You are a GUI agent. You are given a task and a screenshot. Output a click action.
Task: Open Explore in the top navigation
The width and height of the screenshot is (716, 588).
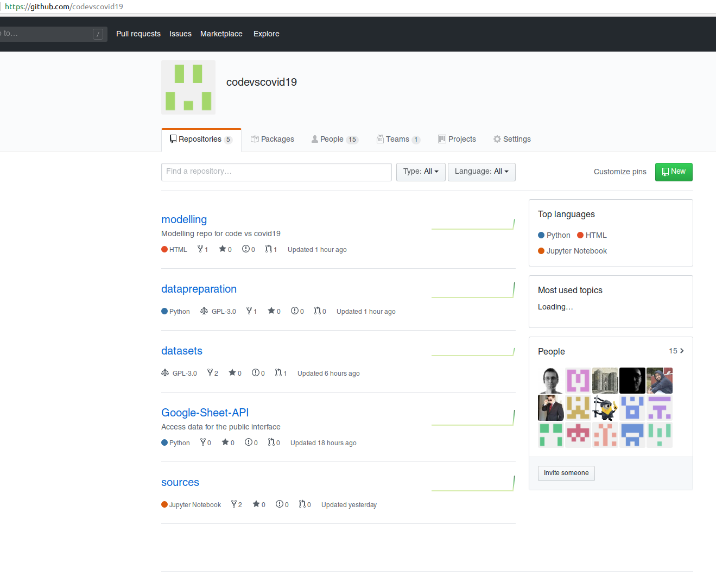267,34
